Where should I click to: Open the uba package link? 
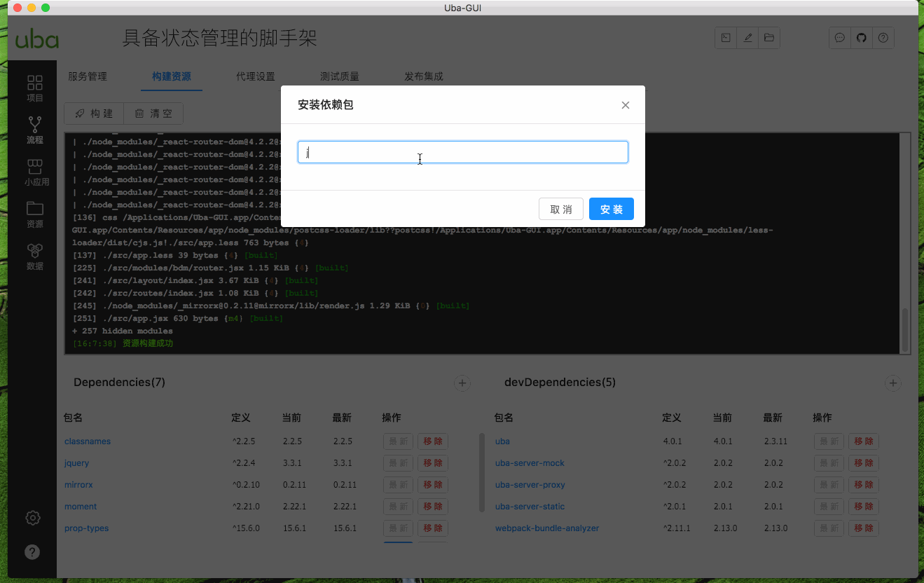pyautogui.click(x=502, y=441)
